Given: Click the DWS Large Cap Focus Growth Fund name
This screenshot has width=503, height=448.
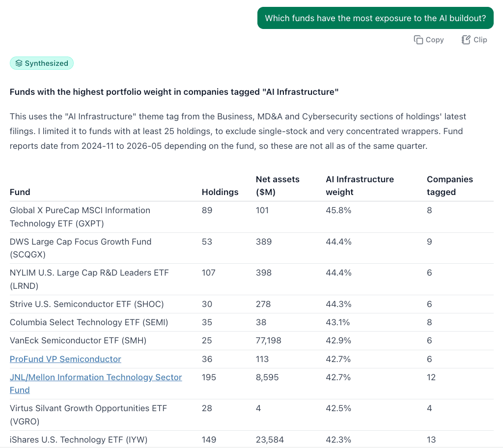Looking at the screenshot, I should tap(81, 248).
